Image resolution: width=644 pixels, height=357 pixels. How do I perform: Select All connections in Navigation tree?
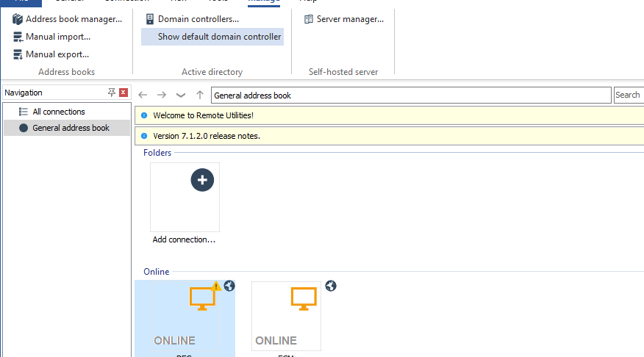58,112
